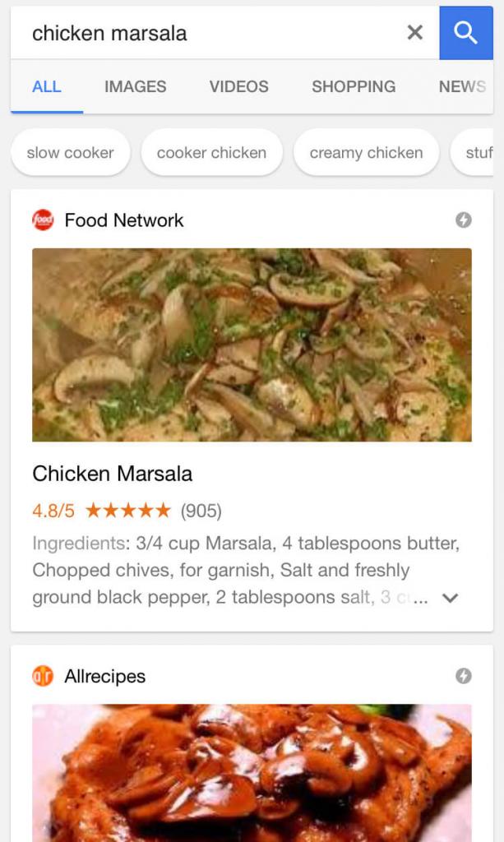Tap the Allrecipes logo icon

coord(43,676)
